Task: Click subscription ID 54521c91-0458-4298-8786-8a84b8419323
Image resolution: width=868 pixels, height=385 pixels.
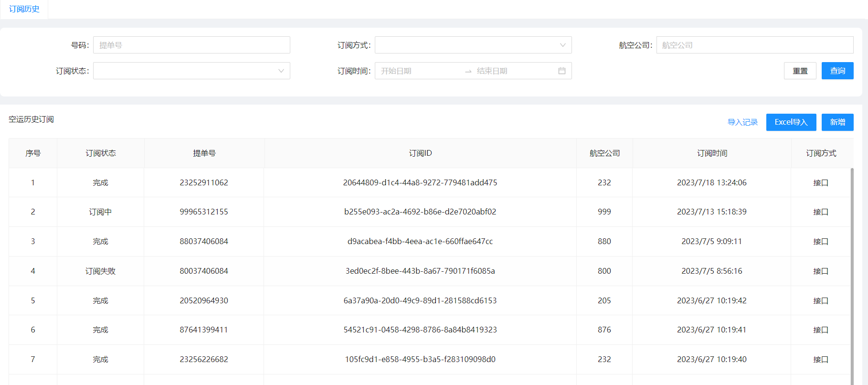Action: coord(420,330)
